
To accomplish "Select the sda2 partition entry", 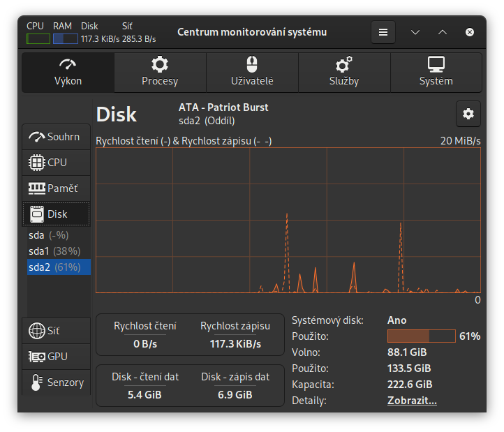I will coord(54,267).
